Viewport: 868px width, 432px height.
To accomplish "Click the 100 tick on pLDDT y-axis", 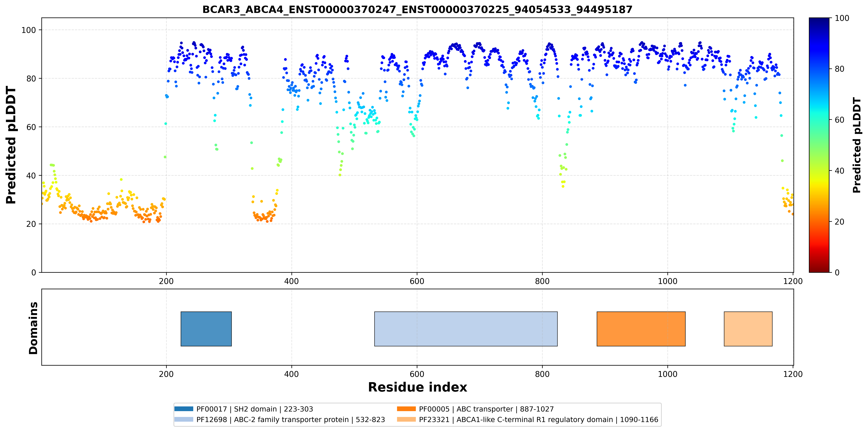I will [x=29, y=30].
